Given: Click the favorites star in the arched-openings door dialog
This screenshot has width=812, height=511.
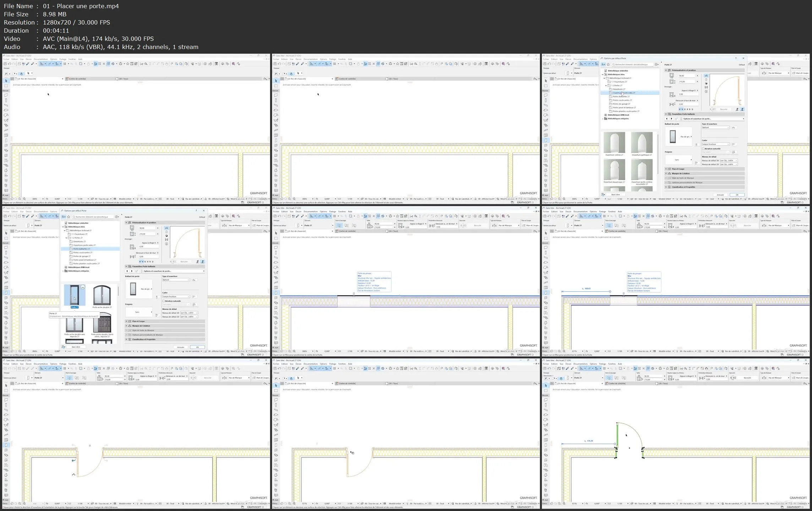Looking at the screenshot, I should tap(608, 65).
